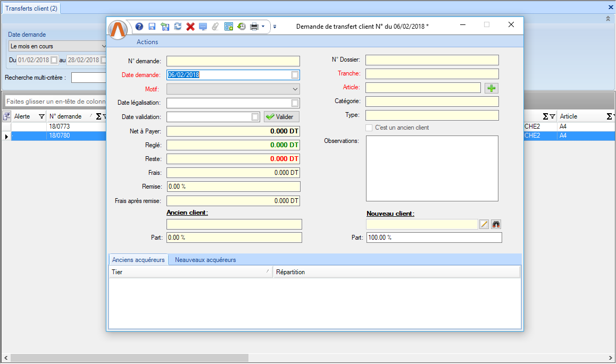
Task: Check the "C'est un ancien client" box
Action: [x=369, y=128]
